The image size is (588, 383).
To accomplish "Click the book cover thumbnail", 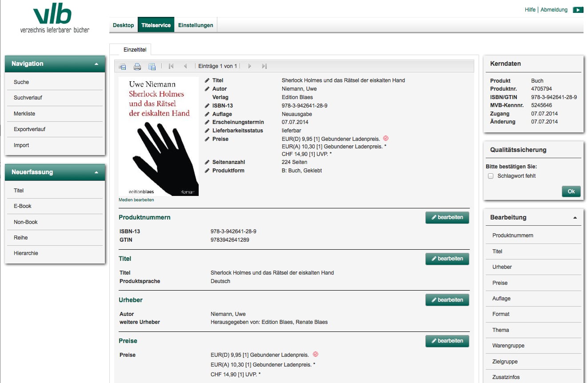I will pyautogui.click(x=159, y=136).
